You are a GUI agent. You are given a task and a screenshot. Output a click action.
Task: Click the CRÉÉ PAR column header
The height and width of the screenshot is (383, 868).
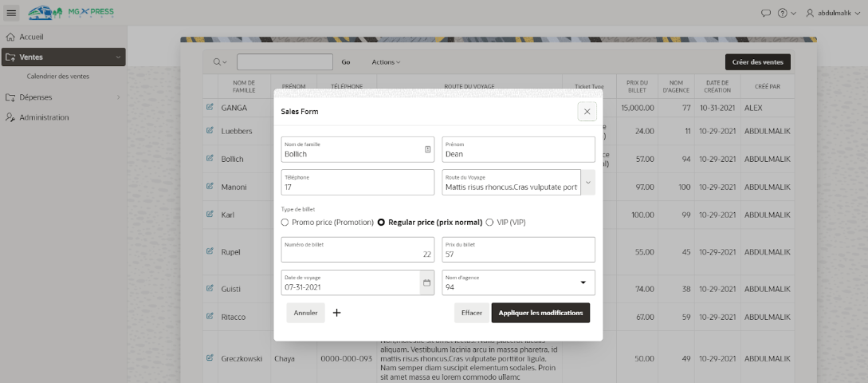click(x=767, y=86)
